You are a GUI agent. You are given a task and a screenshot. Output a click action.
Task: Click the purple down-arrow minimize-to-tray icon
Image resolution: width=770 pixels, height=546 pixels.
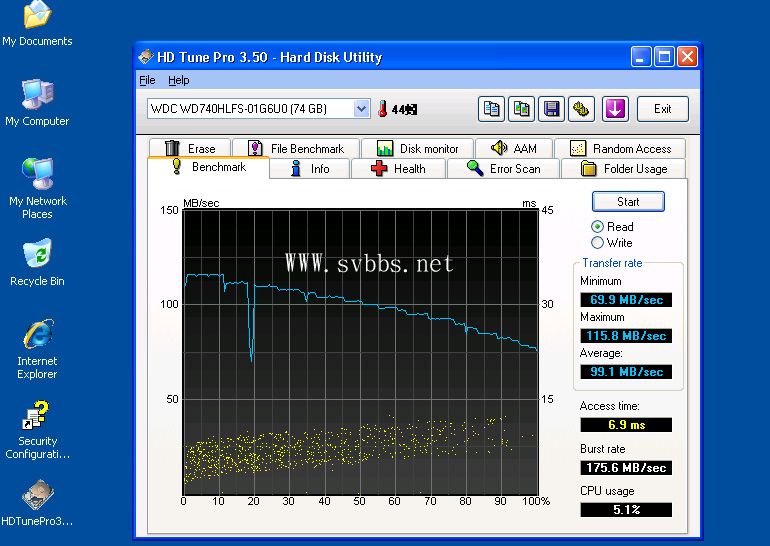pos(615,109)
